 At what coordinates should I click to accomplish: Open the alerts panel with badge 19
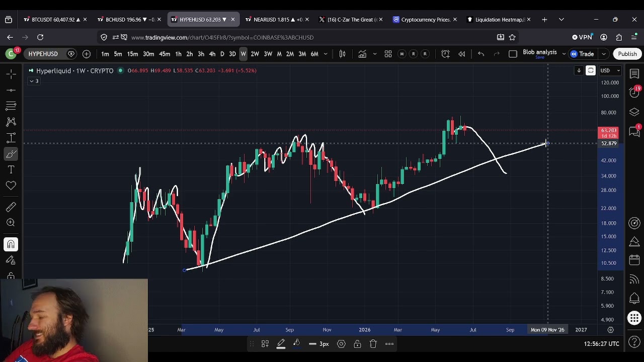coord(634,92)
